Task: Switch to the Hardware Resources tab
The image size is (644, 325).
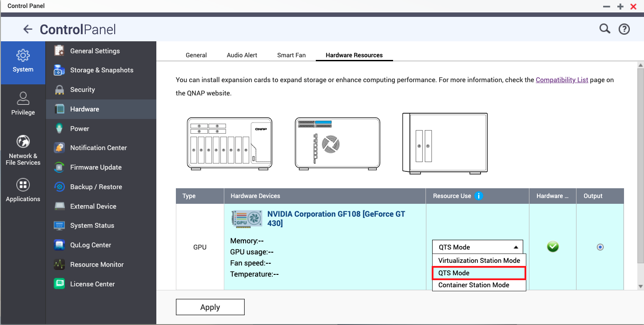Action: click(354, 55)
